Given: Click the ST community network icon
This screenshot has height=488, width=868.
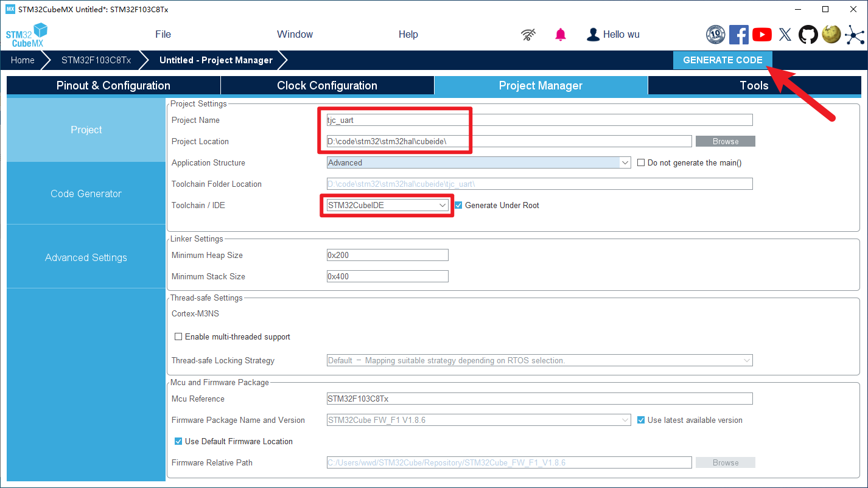Looking at the screenshot, I should click(855, 35).
